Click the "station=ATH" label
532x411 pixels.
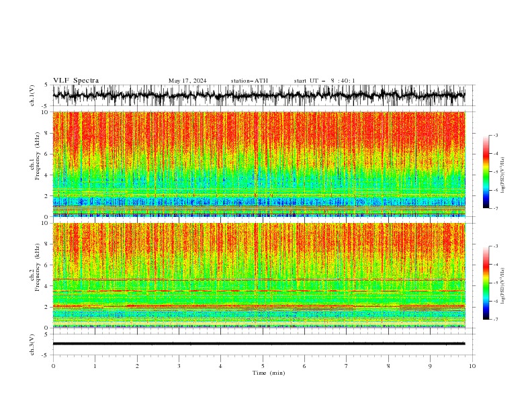click(x=249, y=81)
